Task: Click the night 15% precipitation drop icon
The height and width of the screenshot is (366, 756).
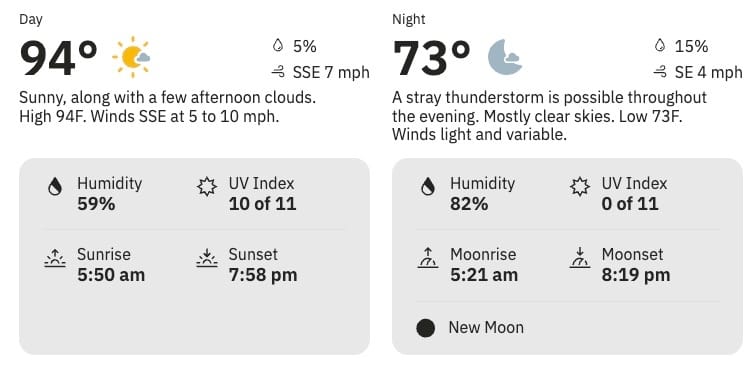Action: [659, 46]
